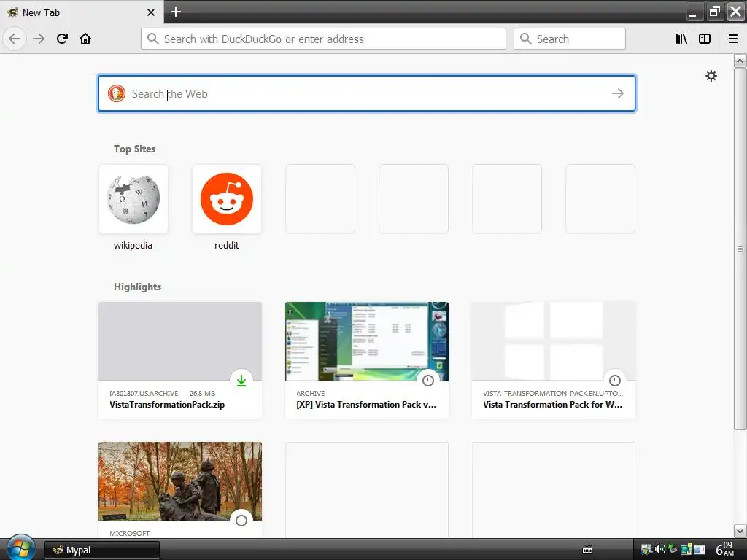Open Vista Transformation Pack for W... highlight
Viewport: 747px width, 560px height.
[x=554, y=360]
